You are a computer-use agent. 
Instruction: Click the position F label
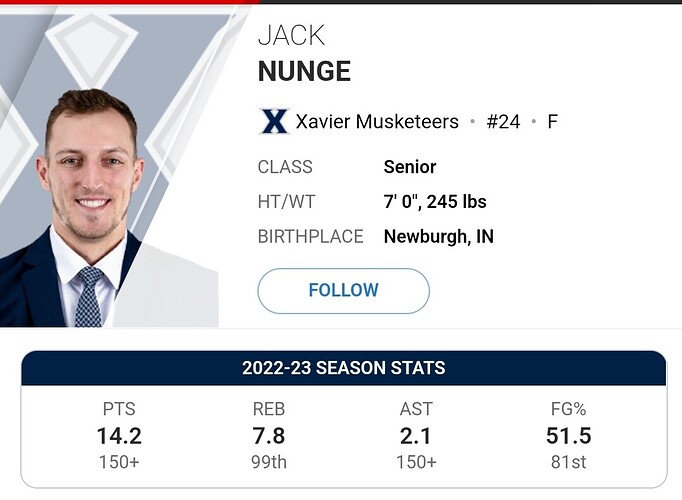click(552, 122)
